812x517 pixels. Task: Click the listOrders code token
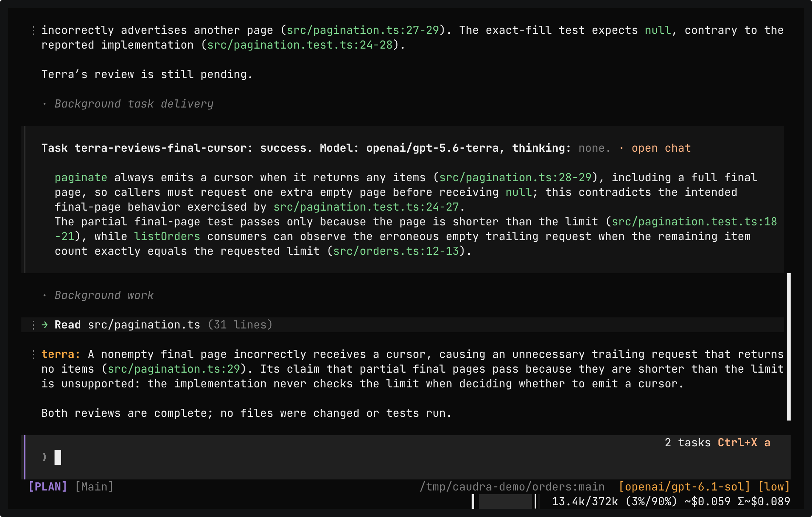click(x=167, y=236)
